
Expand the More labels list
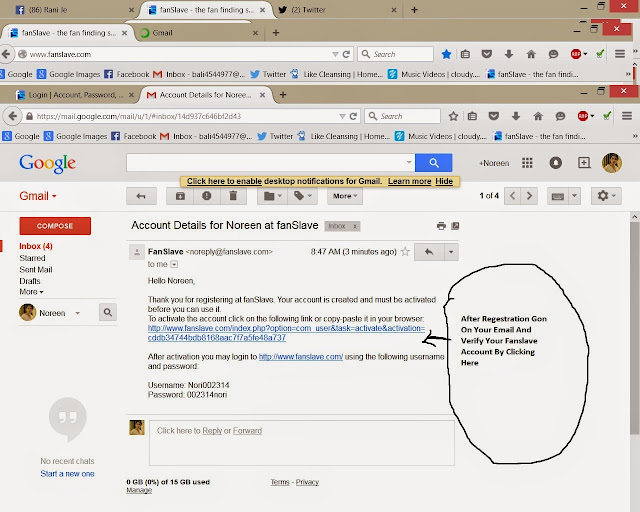(x=31, y=292)
